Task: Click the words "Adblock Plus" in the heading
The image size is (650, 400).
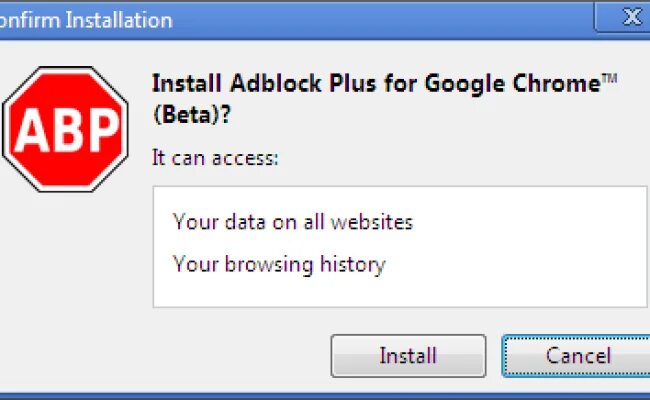Action: pos(281,83)
